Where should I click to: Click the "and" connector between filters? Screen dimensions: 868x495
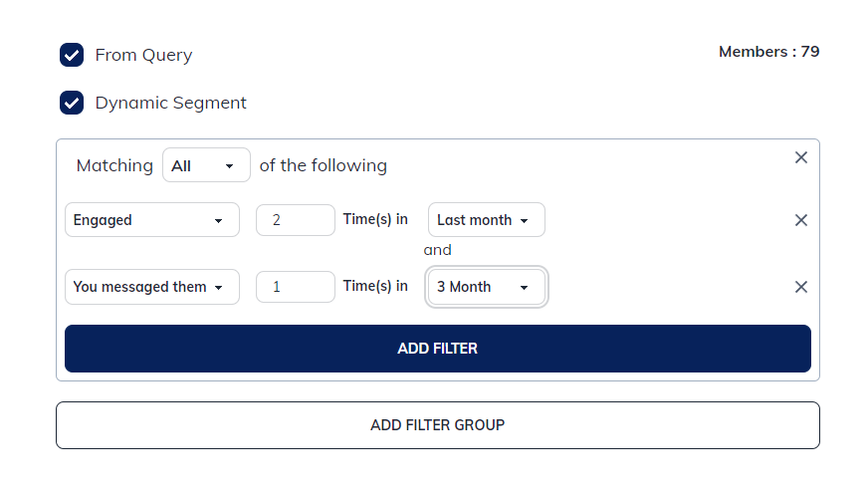(437, 250)
